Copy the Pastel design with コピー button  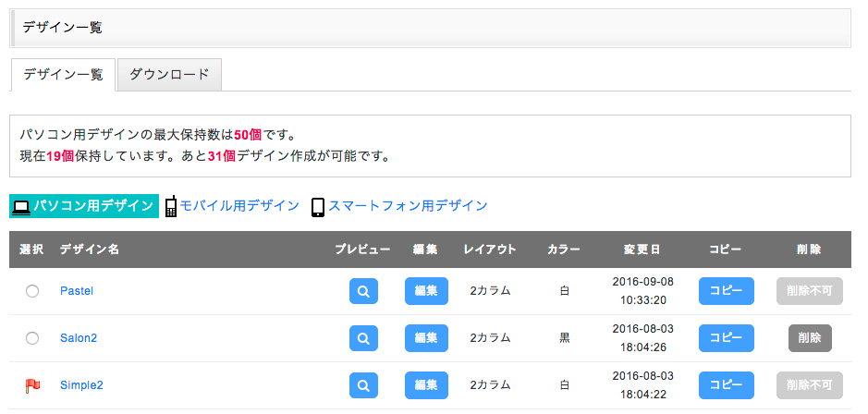(x=726, y=291)
